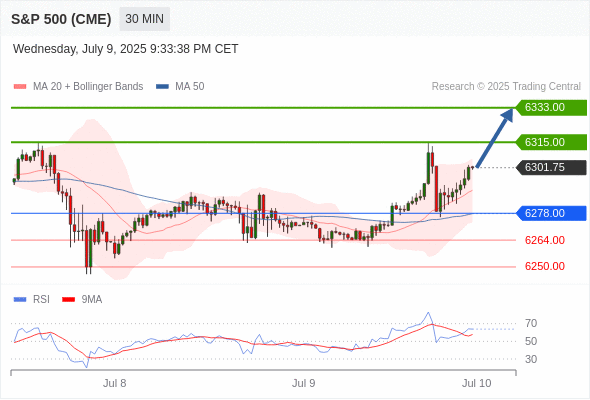Click the RSI 70 level label
Viewport: 590px width, 400px height.
tap(531, 323)
